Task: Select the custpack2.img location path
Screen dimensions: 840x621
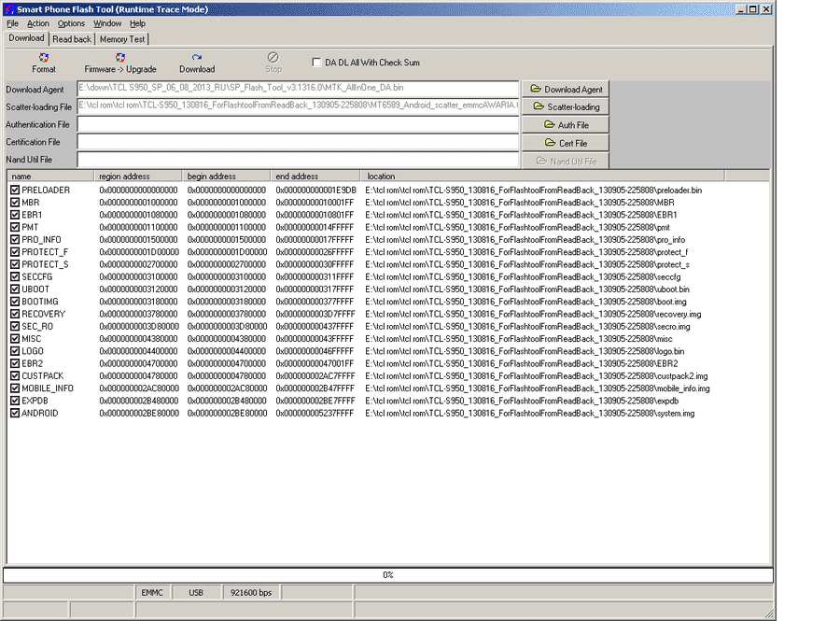Action: pos(537,376)
